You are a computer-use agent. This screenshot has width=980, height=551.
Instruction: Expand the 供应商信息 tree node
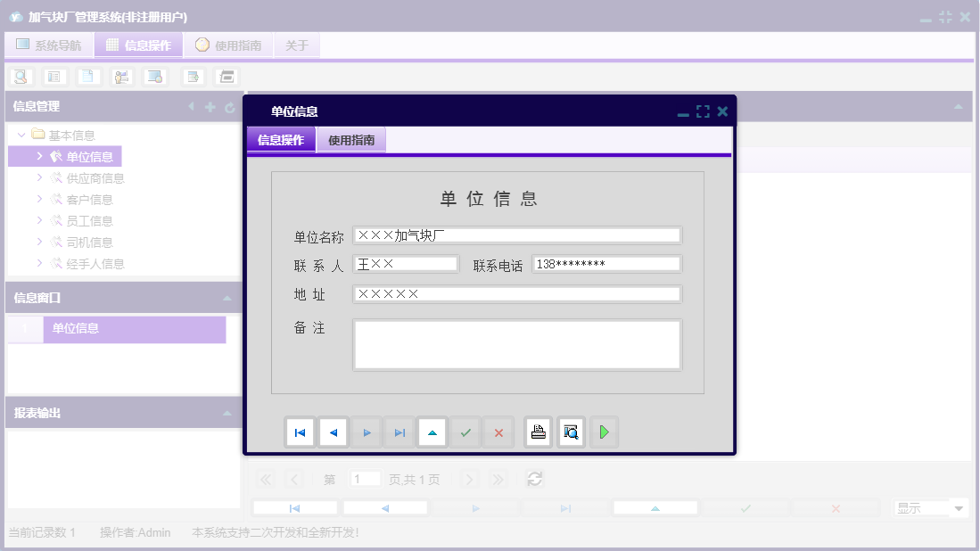39,177
